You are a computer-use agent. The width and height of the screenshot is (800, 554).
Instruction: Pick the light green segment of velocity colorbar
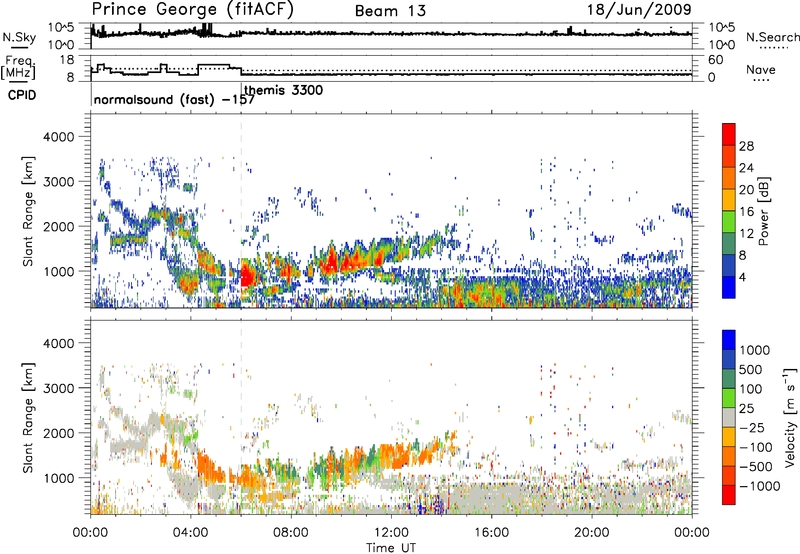pyautogui.click(x=729, y=398)
